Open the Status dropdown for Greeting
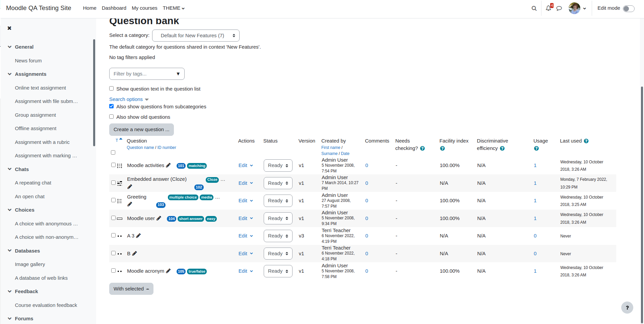Viewport: 644px width, 324px height. [x=278, y=201]
